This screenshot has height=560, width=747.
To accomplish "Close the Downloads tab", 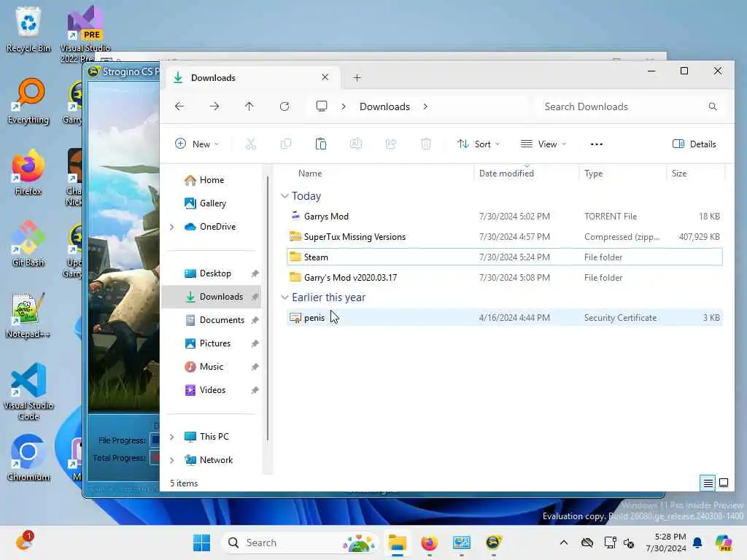I will (x=325, y=77).
